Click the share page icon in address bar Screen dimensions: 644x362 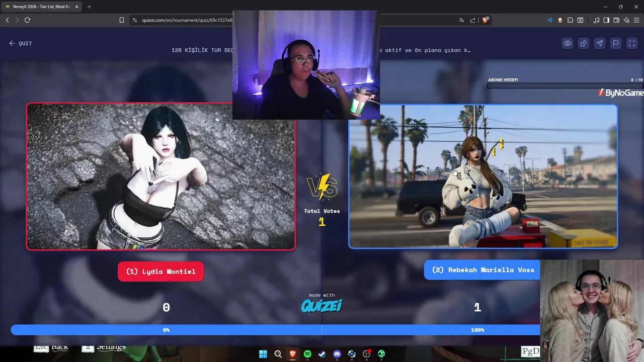click(x=473, y=20)
